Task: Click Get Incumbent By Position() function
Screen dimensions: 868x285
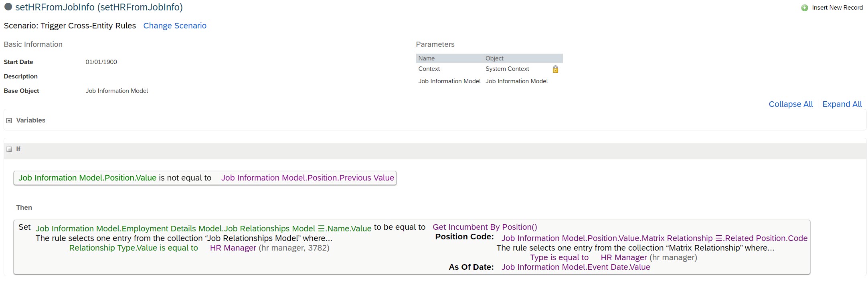Action: [x=484, y=227]
